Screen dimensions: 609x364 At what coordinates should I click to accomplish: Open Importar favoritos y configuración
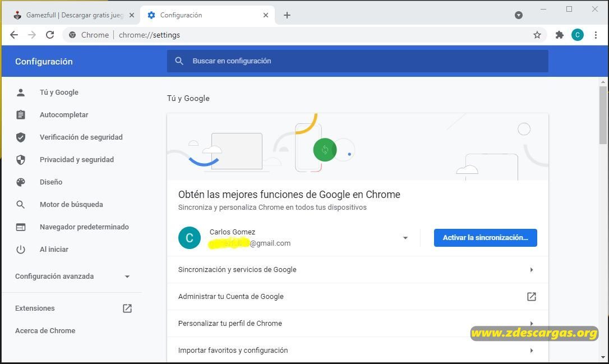pos(358,350)
